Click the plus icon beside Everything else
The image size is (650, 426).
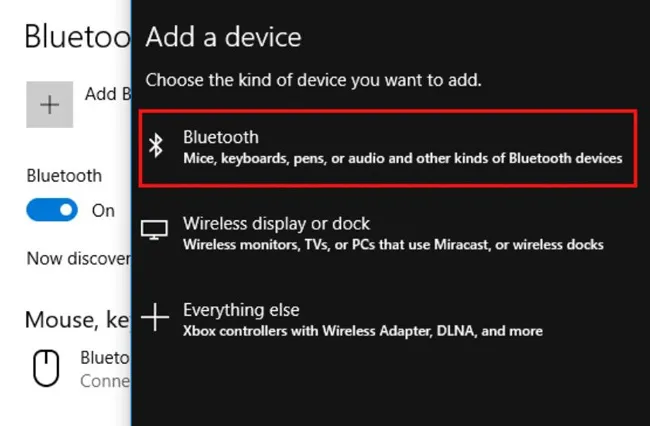tap(155, 318)
